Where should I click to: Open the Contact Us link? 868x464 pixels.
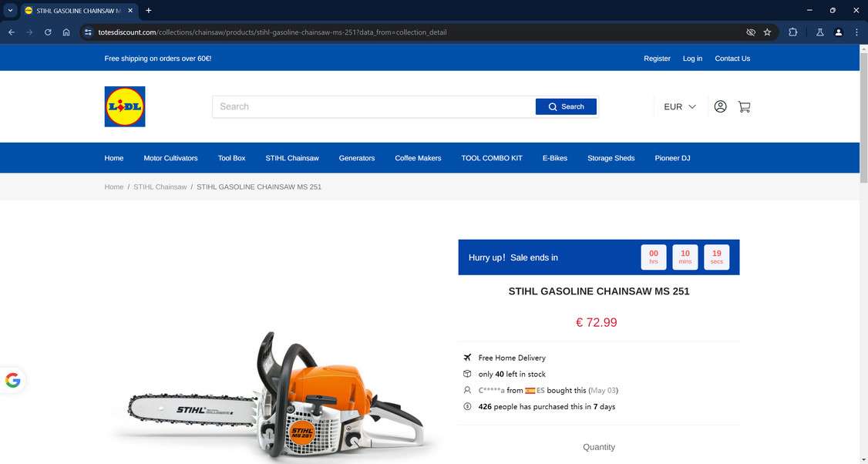click(x=732, y=58)
